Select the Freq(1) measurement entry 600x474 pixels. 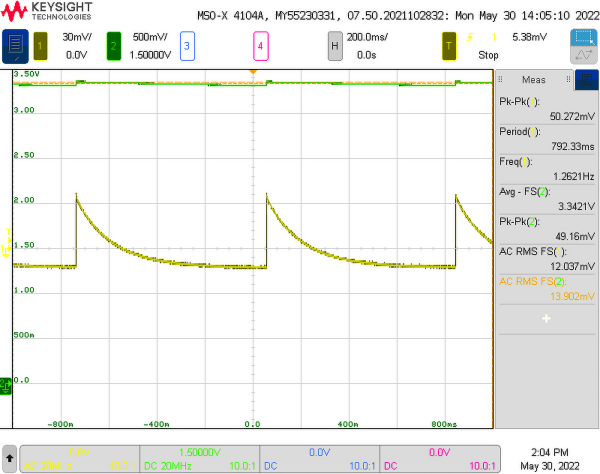[546, 169]
